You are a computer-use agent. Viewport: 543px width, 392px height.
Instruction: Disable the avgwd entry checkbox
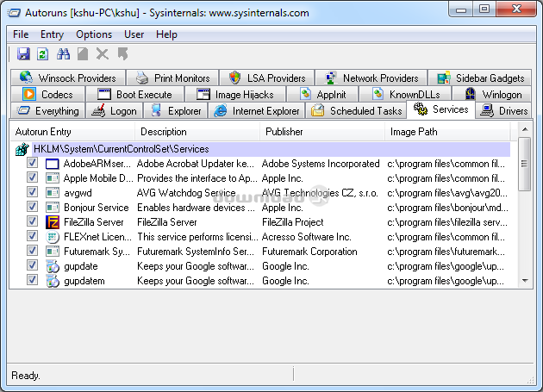tap(32, 191)
